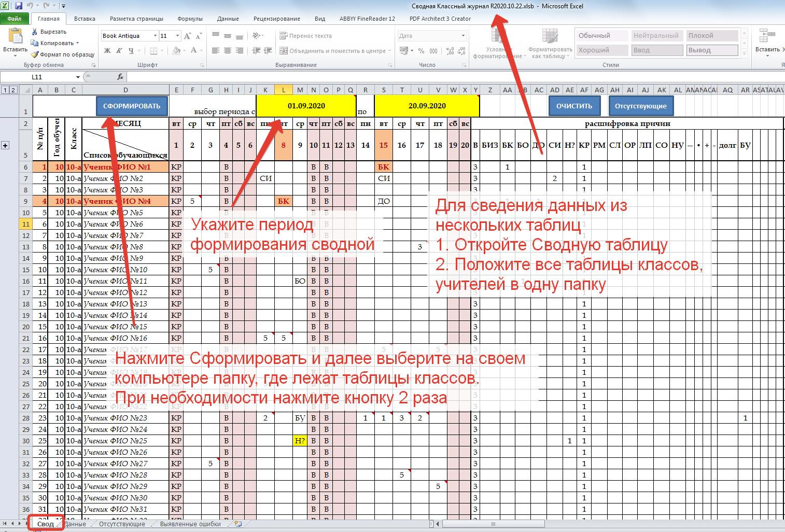Apply font color letter A icon
The height and width of the screenshot is (532, 785).
[194, 50]
